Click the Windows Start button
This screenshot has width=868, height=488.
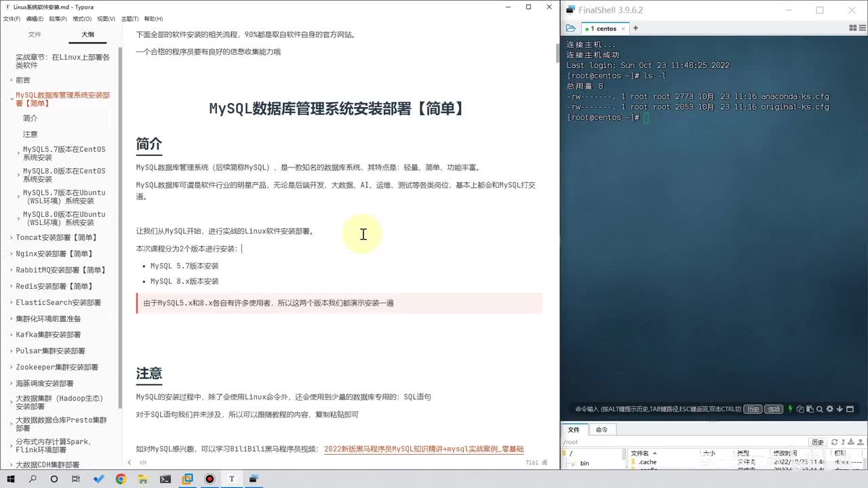click(11, 479)
